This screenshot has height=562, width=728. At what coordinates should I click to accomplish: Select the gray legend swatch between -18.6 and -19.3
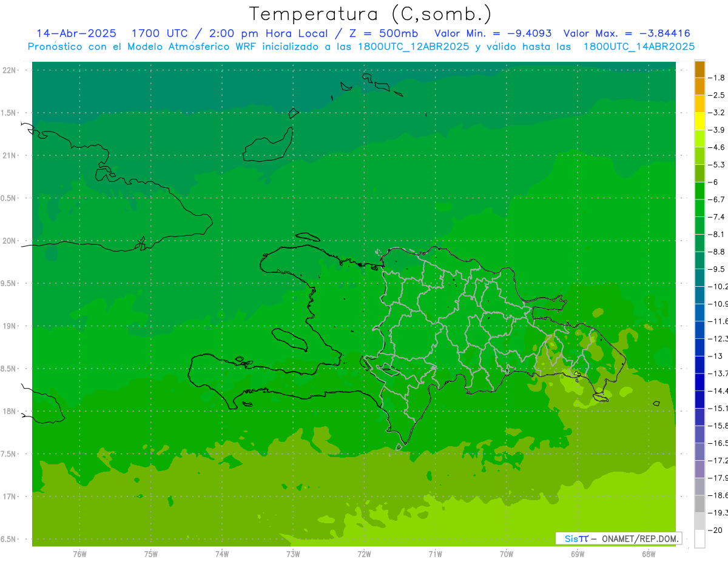(699, 504)
